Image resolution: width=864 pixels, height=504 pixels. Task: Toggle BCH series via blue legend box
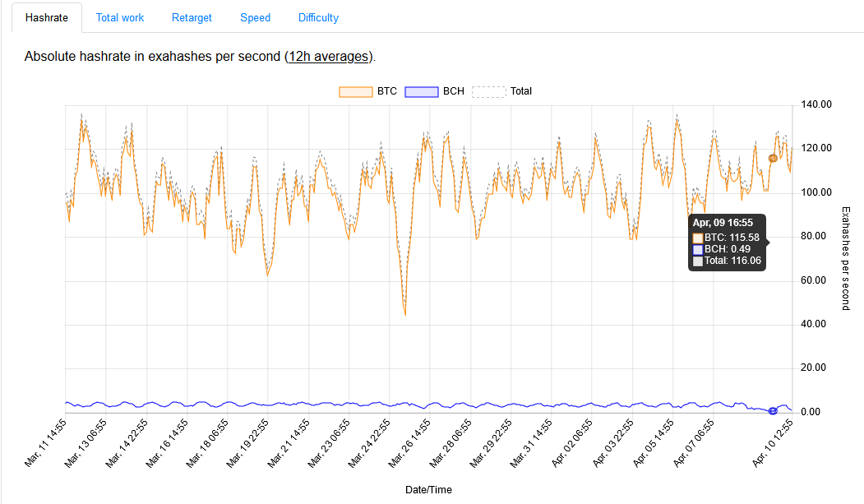[x=422, y=91]
